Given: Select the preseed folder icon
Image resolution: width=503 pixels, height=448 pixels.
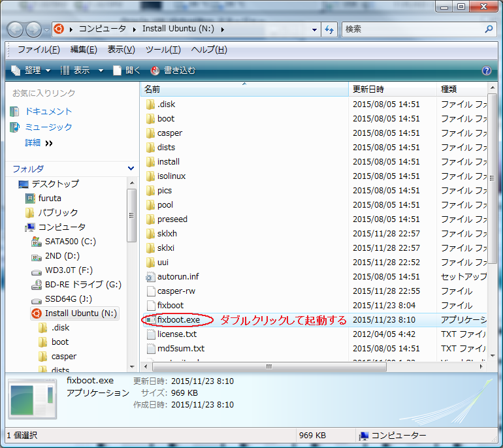Looking at the screenshot, I should [x=150, y=219].
